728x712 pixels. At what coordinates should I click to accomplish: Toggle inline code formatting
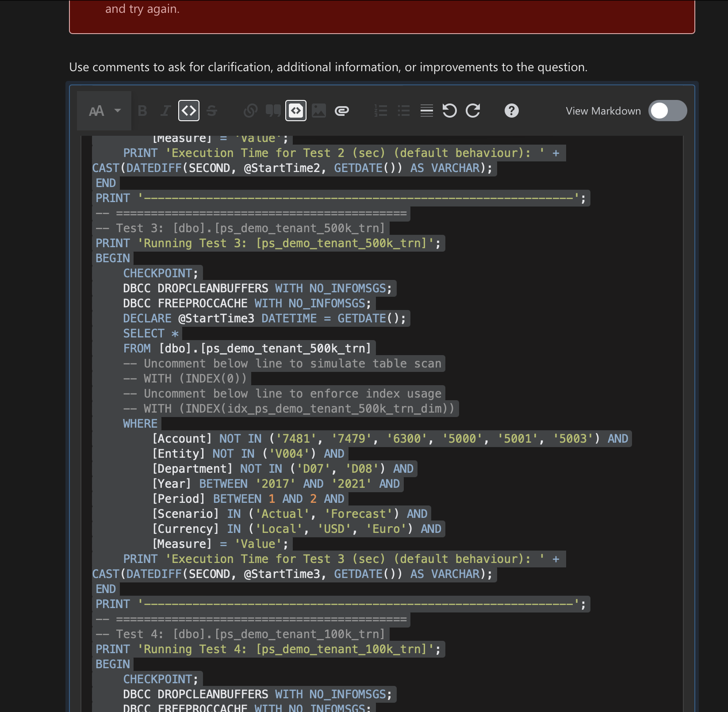(189, 111)
